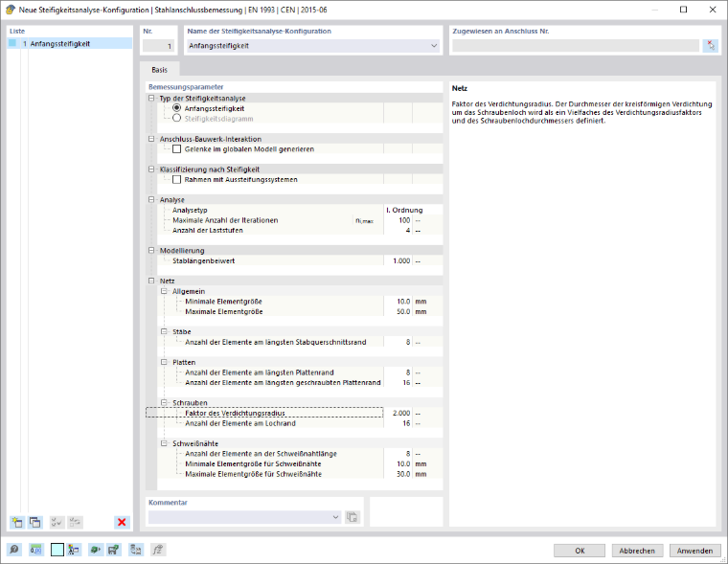Click the Anwenden button
This screenshot has height=564, width=728.
click(694, 551)
